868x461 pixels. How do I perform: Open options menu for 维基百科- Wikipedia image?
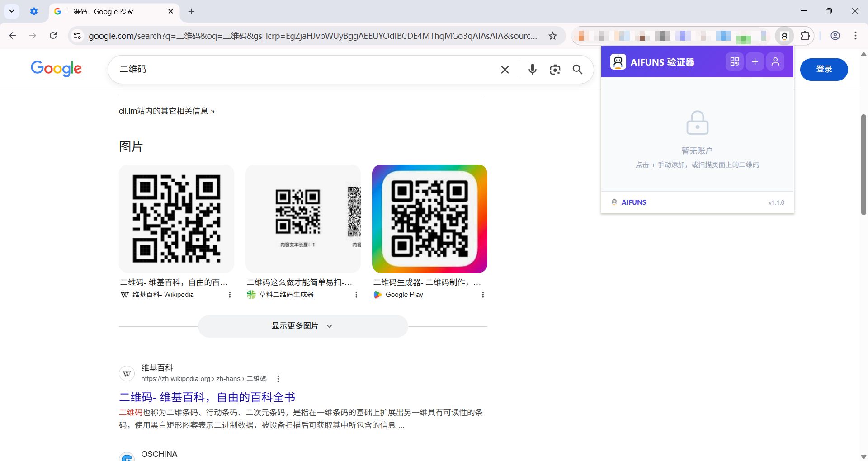click(230, 295)
